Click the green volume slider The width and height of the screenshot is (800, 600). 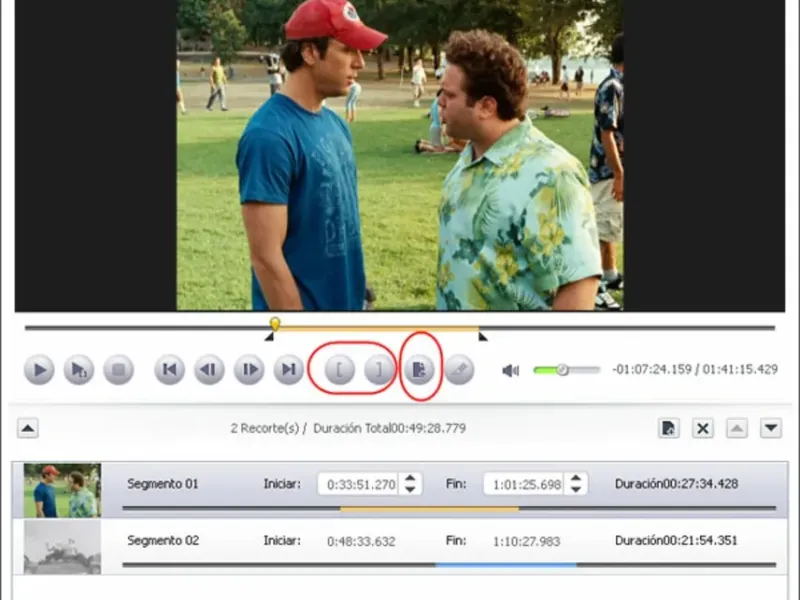click(566, 370)
